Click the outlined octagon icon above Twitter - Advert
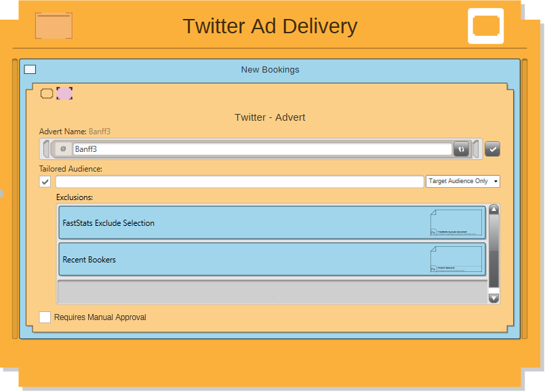The image size is (545, 392). [x=47, y=93]
